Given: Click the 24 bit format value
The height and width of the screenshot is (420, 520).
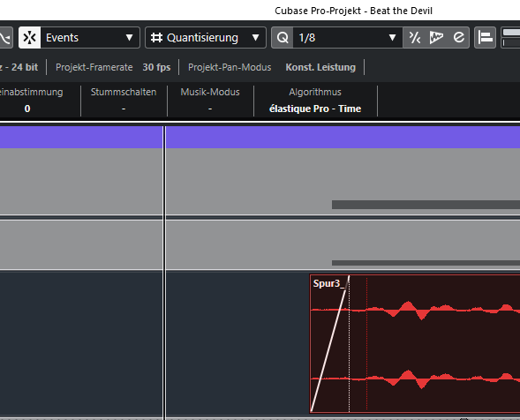Looking at the screenshot, I should pos(25,67).
